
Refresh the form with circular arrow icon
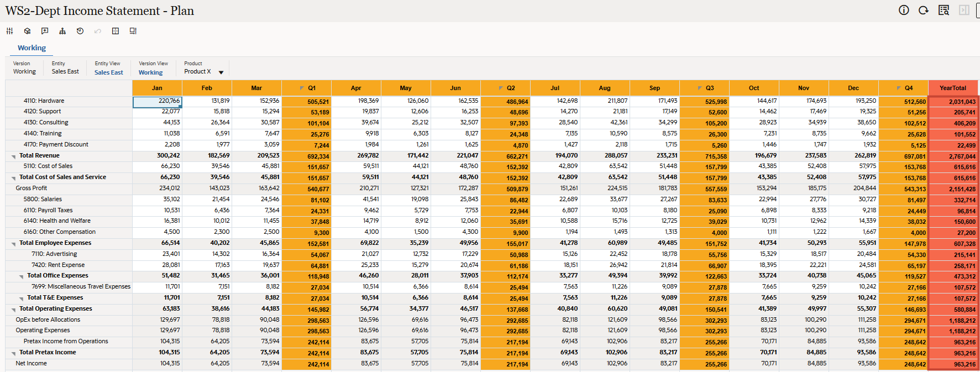(x=924, y=10)
